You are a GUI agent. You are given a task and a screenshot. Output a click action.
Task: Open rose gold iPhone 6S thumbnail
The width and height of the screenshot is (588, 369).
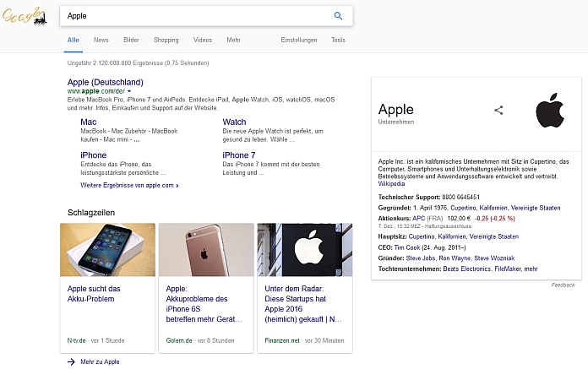[206, 250]
